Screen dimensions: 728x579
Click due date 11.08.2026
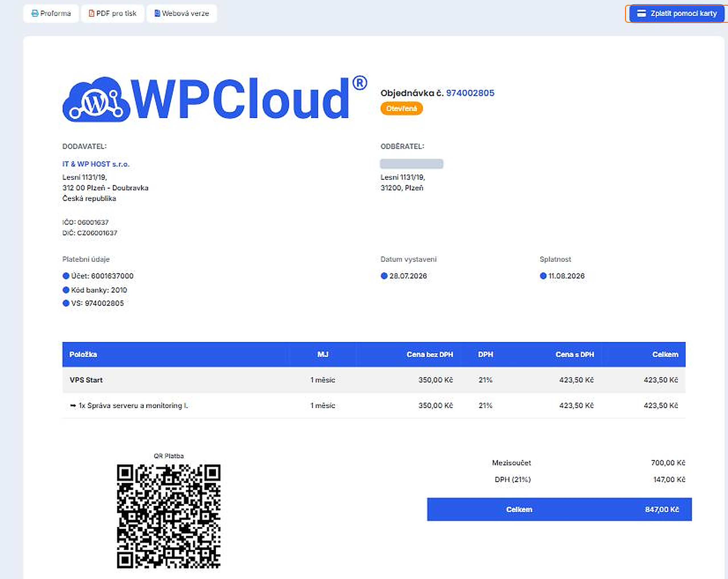click(566, 276)
